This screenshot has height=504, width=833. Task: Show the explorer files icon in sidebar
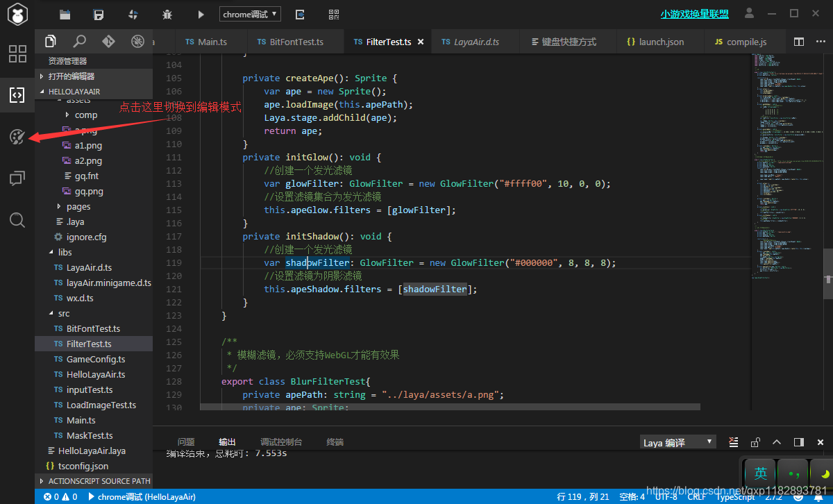point(50,41)
